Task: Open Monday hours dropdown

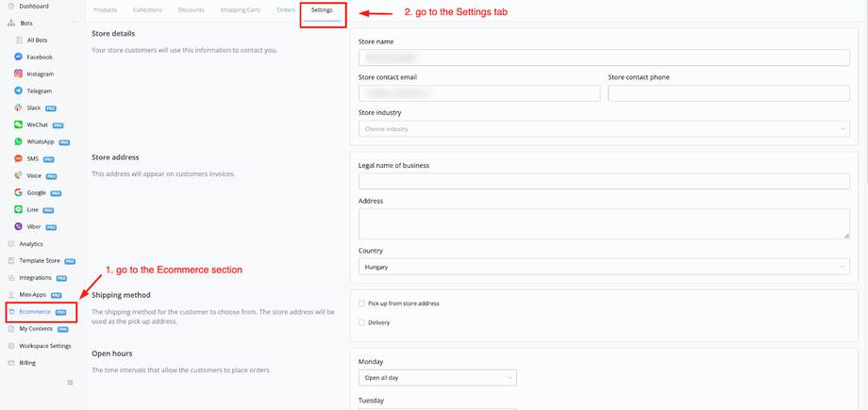Action: (x=438, y=378)
